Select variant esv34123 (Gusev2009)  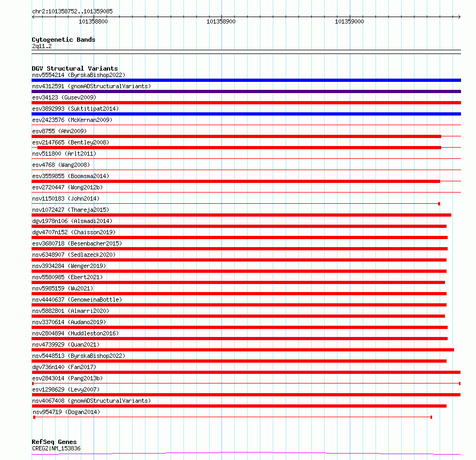tap(64, 97)
